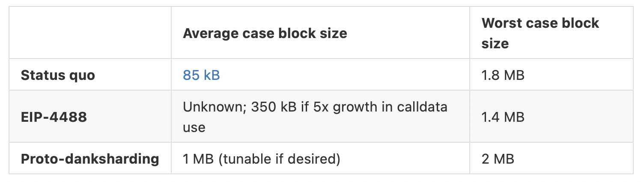Image resolution: width=644 pixels, height=182 pixels.
Task: Select the 2 MB cell
Action: (498, 159)
